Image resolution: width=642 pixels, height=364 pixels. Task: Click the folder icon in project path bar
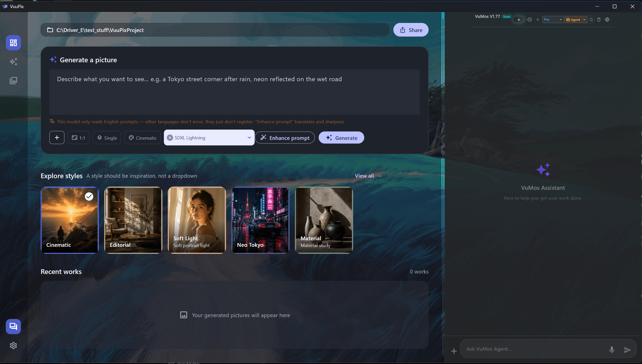coord(50,30)
